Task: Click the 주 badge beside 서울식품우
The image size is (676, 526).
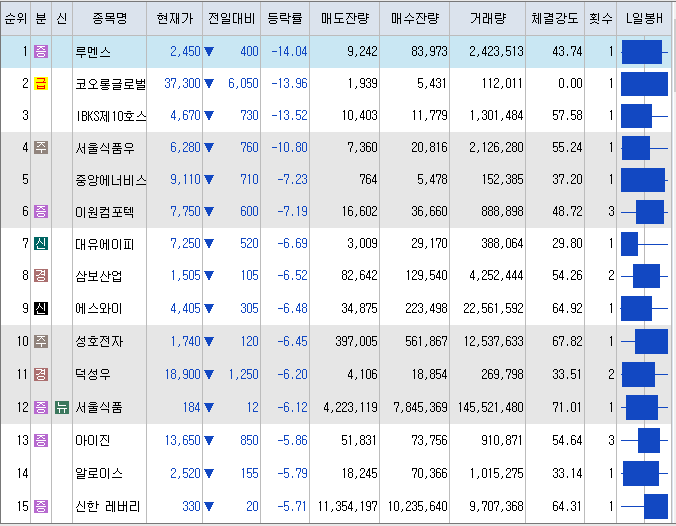Action: 41,147
